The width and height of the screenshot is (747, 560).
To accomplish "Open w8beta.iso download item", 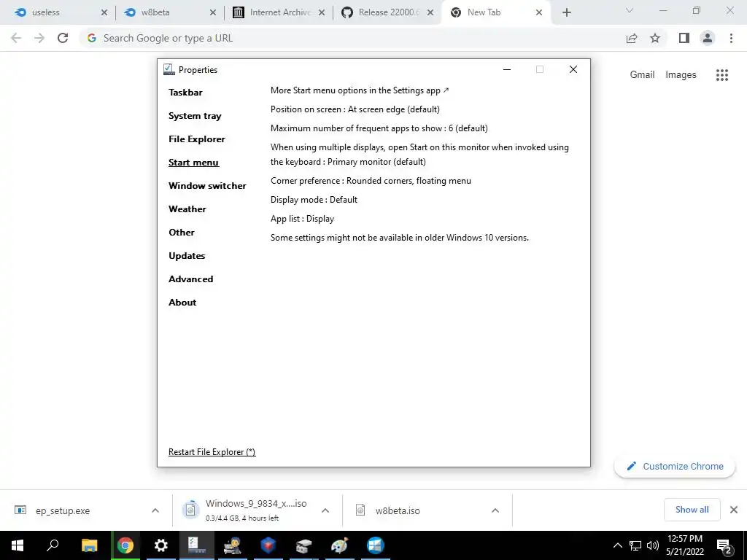I will pos(398,510).
